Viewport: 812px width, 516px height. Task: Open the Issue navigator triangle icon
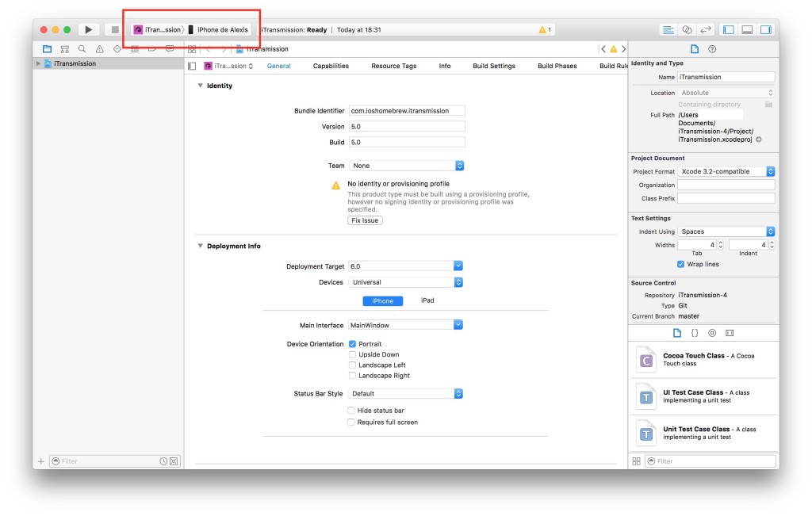(99, 49)
